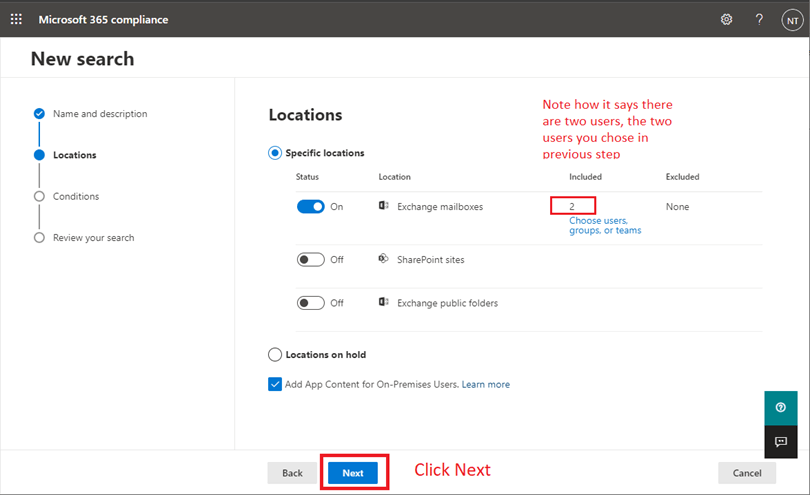Enable the Exchange public folders toggle
Viewport: 810px width, 495px height.
point(310,303)
